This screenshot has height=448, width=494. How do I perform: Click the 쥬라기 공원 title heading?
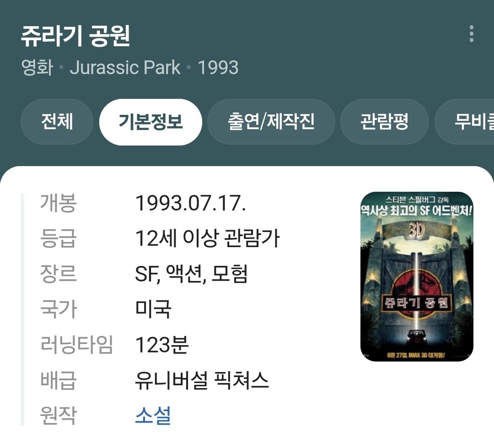[x=75, y=36]
